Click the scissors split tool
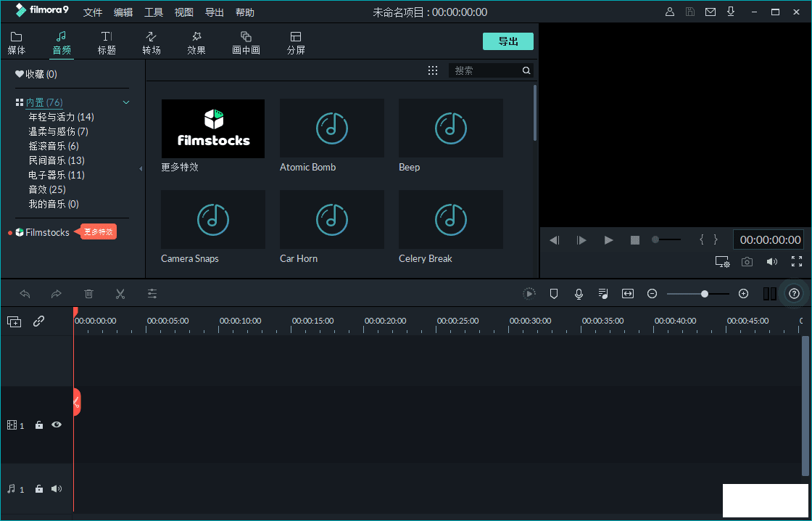The image size is (812, 521). 120,294
